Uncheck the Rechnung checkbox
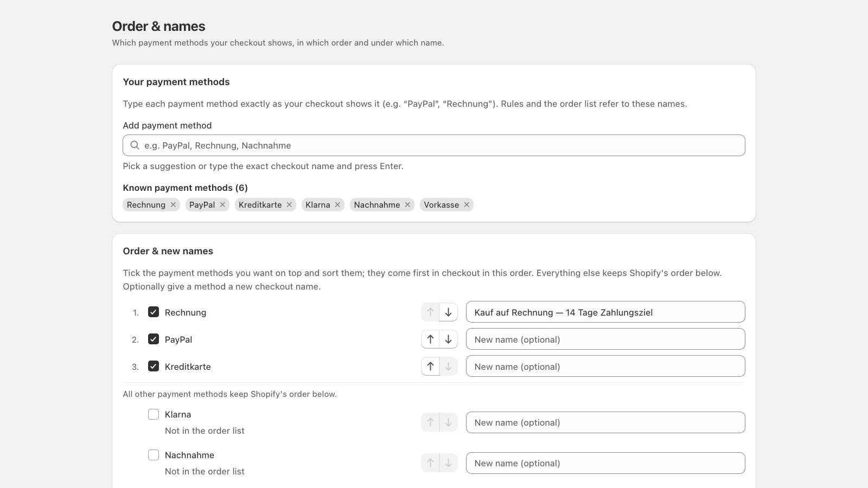The height and width of the screenshot is (488, 868). coord(154,312)
